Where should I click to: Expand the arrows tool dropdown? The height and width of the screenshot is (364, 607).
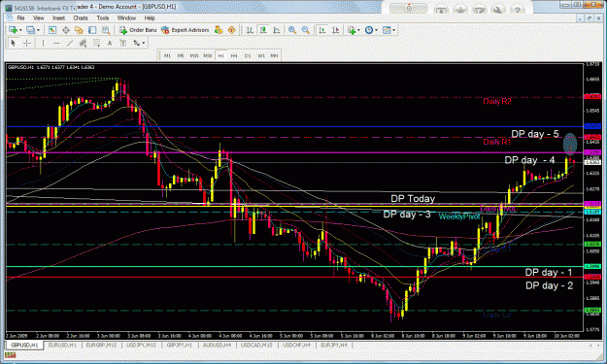pyautogui.click(x=143, y=43)
